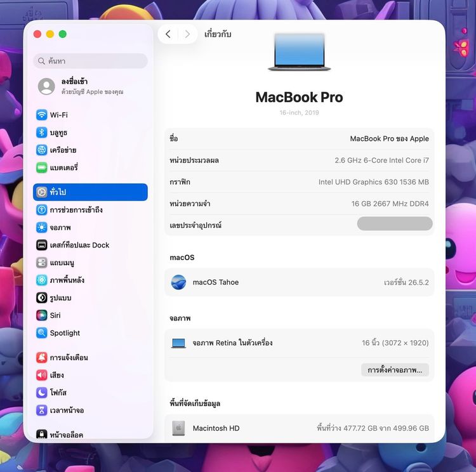Open the Focus moon icon (โฟกัส)
This screenshot has height=472, width=476.
tap(42, 393)
